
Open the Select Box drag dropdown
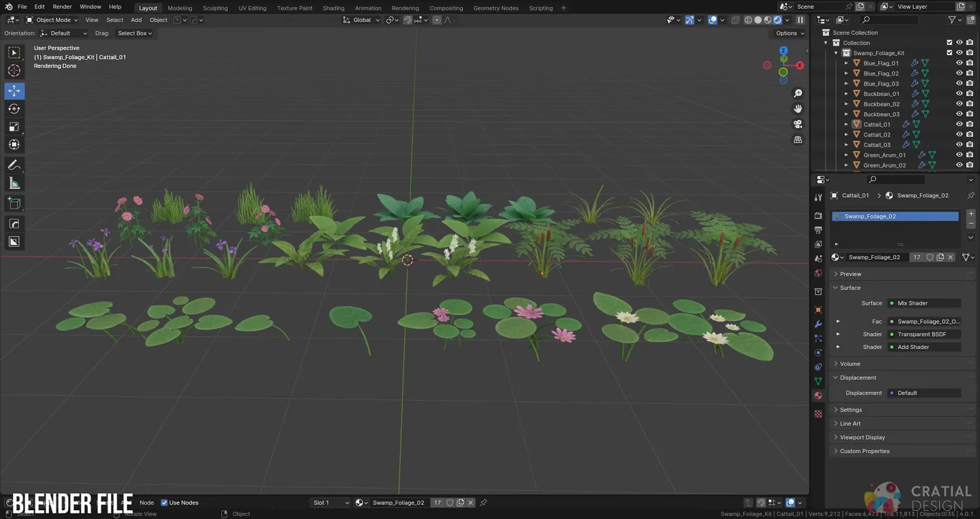(135, 33)
